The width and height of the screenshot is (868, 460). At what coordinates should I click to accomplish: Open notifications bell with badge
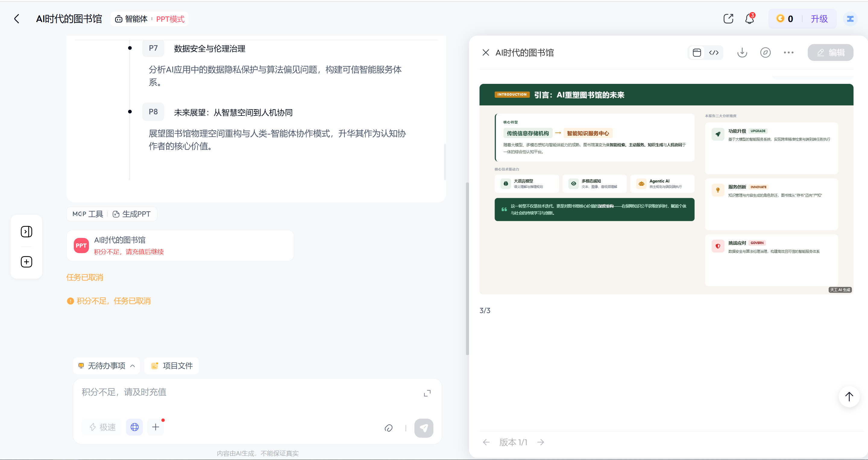click(x=750, y=18)
